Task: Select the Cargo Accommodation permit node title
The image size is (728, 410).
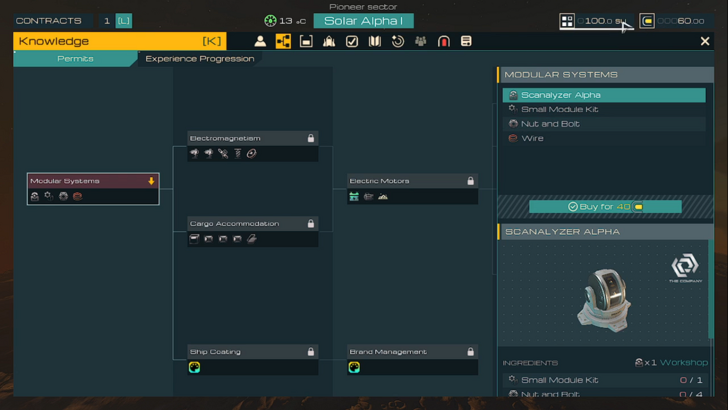Action: coord(234,223)
